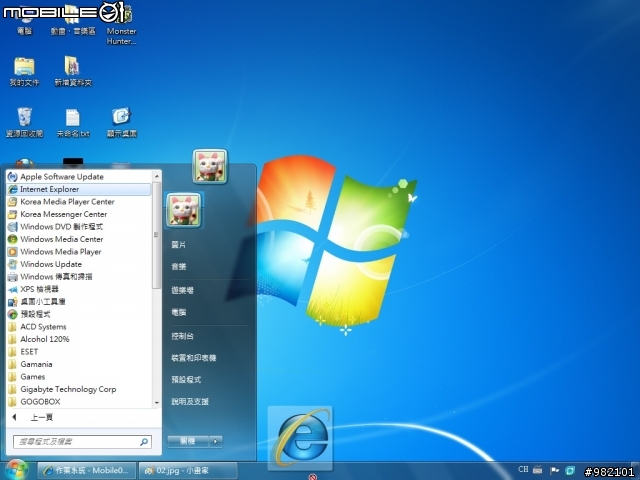Open Apple Software Update from program list
The height and width of the screenshot is (480, 640).
(78, 177)
